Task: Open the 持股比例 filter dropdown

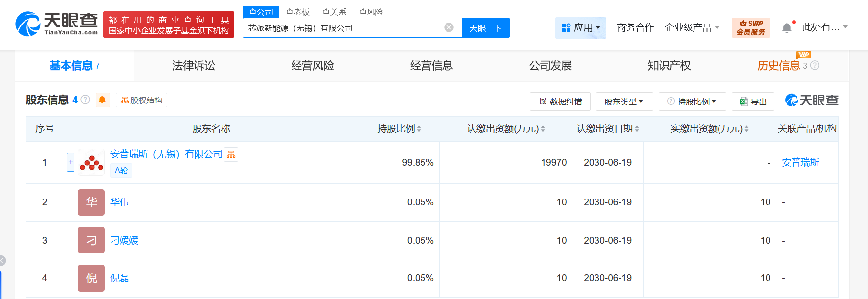Action: [x=693, y=101]
